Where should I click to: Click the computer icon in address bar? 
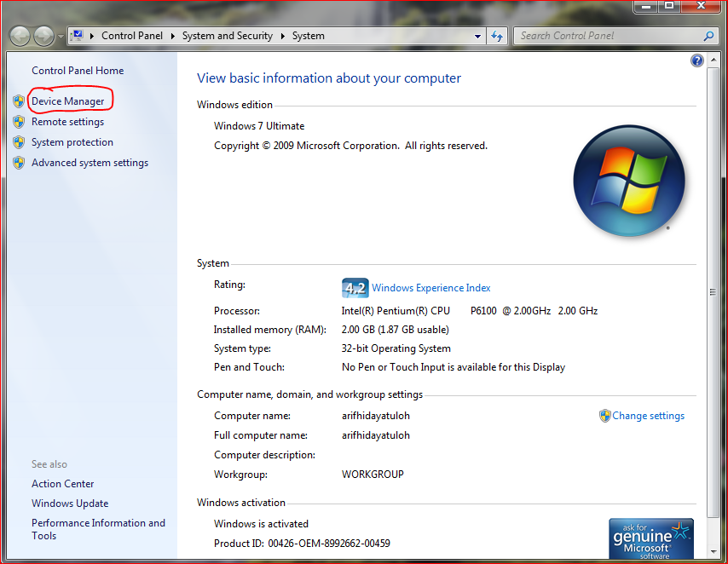point(78,35)
